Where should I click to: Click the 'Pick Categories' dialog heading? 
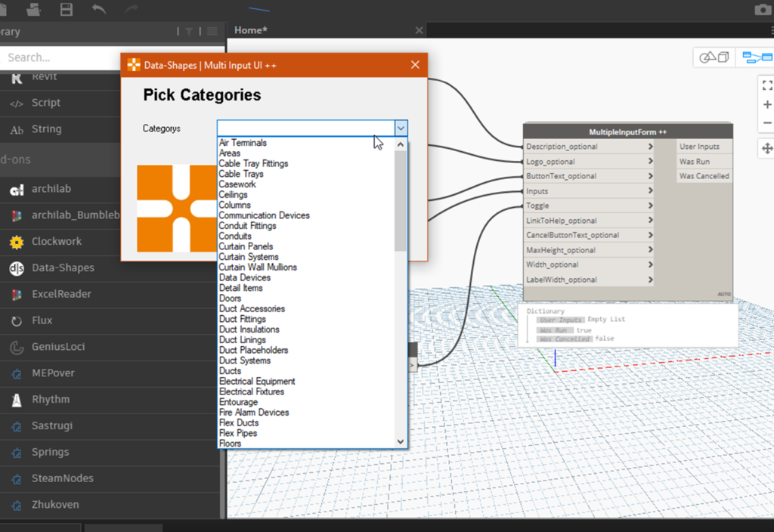202,94
